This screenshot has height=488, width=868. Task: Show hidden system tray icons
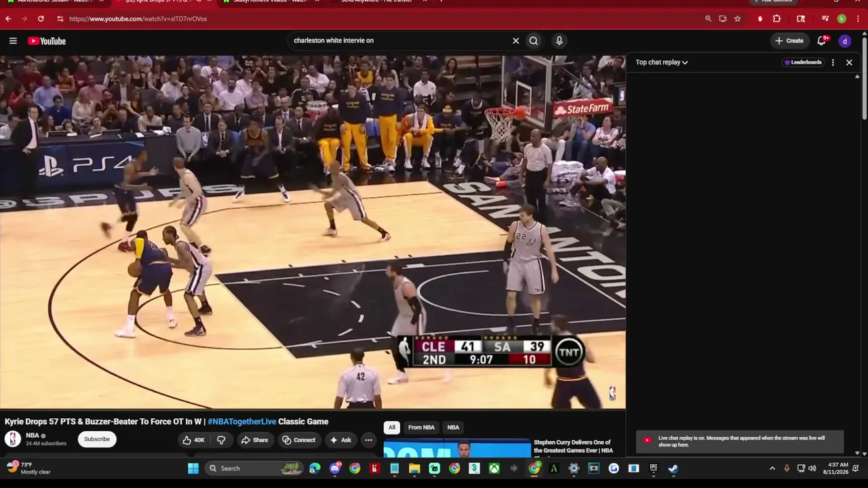click(x=772, y=468)
